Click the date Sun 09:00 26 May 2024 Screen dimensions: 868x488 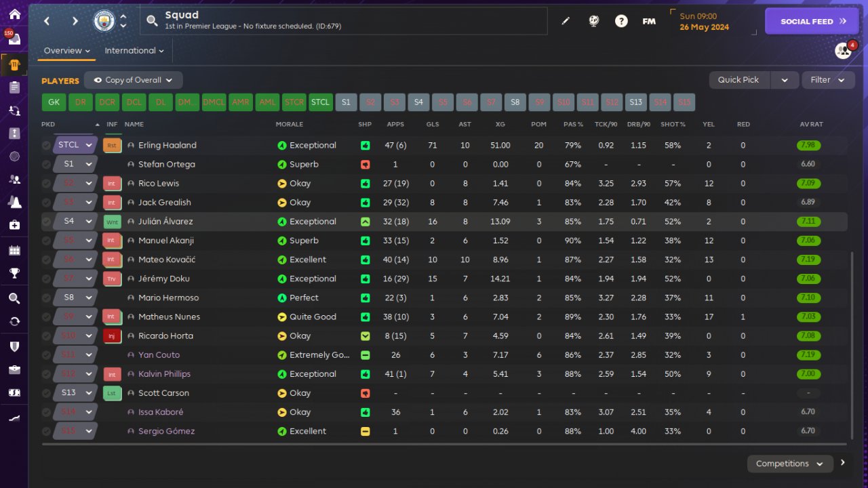coord(705,22)
